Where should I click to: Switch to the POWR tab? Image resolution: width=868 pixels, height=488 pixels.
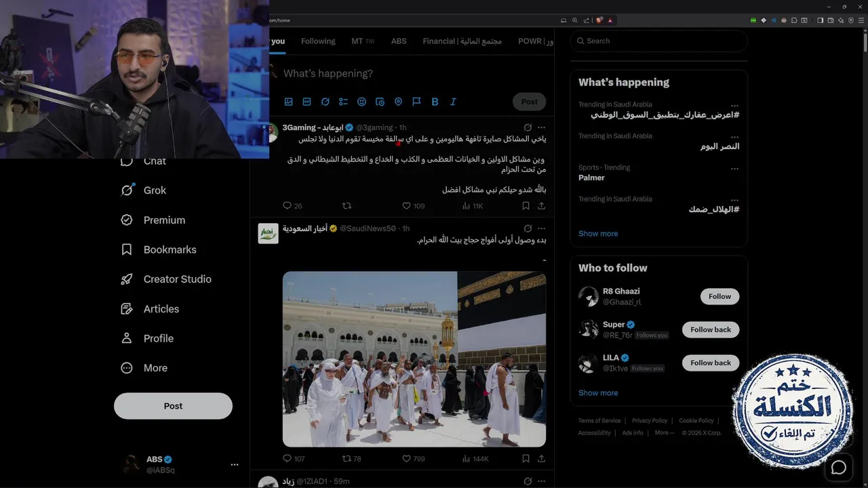534,41
